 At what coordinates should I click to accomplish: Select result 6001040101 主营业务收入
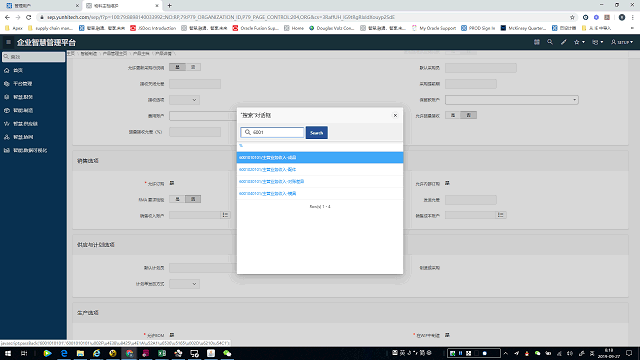pyautogui.click(x=320, y=193)
